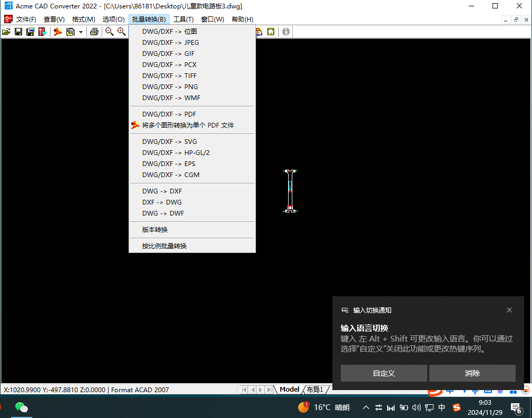This screenshot has width=532, height=418.
Task: Open the 选项(O) menu
Action: coord(114,20)
